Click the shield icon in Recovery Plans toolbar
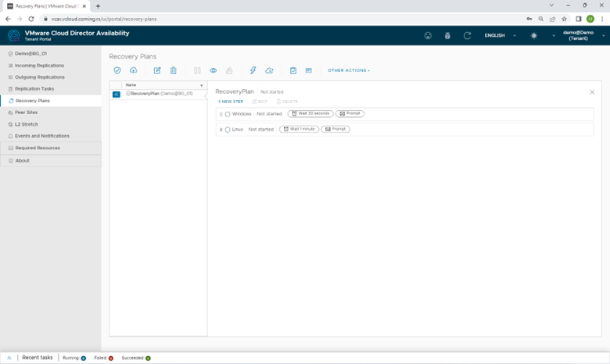Viewport: 610px width, 364px height. point(117,70)
